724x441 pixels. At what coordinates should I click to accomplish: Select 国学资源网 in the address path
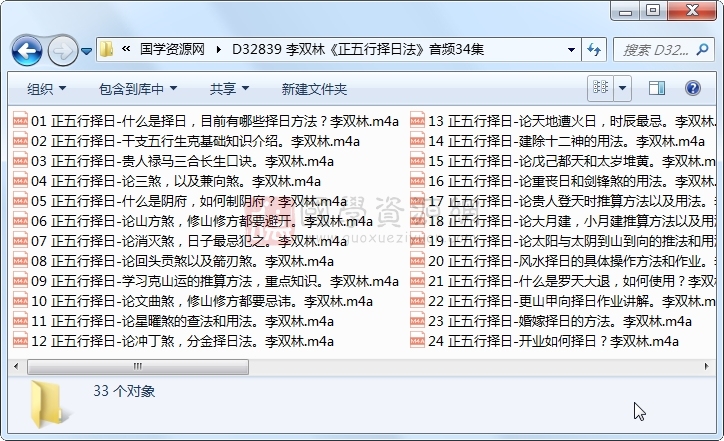[x=172, y=49]
